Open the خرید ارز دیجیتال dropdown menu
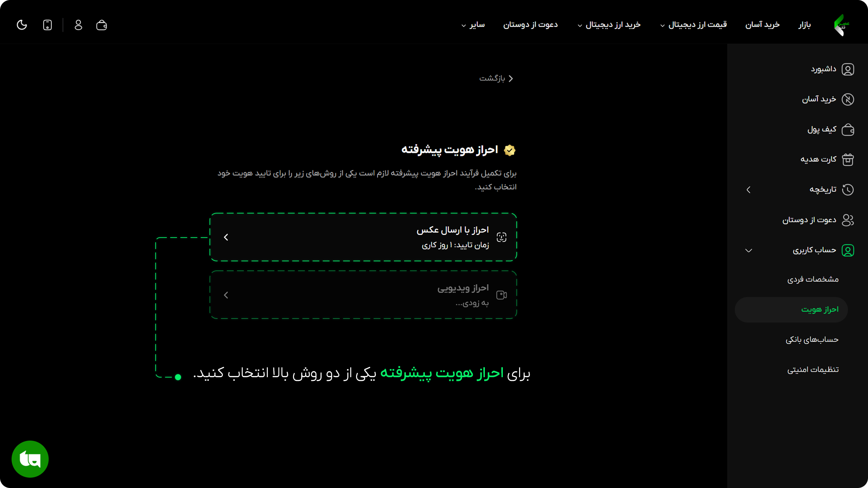This screenshot has width=868, height=488. coord(609,25)
